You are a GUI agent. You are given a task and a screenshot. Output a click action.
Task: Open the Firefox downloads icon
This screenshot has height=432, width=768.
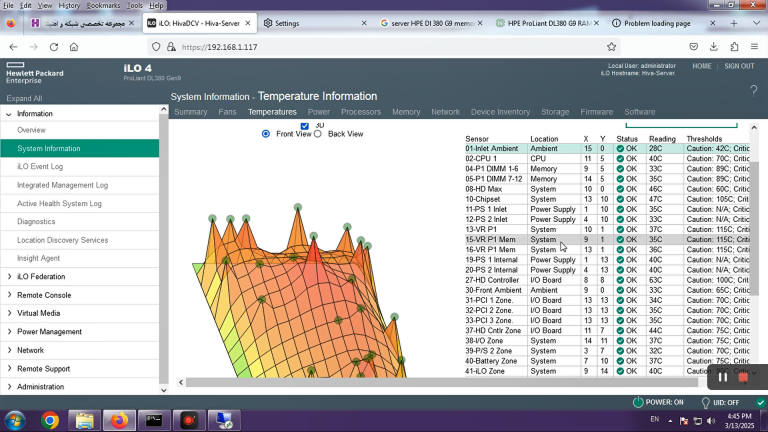[x=714, y=47]
